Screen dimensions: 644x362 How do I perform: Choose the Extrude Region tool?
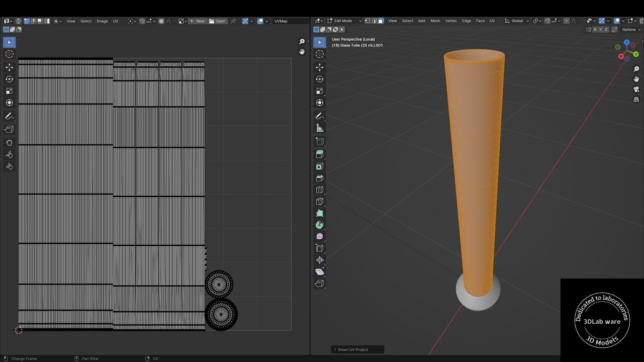pos(319,154)
